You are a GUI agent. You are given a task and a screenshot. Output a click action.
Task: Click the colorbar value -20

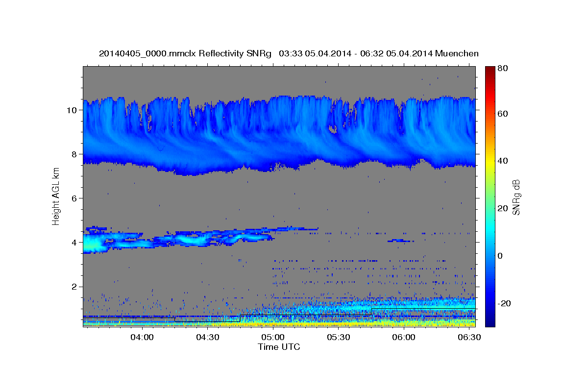click(x=504, y=303)
